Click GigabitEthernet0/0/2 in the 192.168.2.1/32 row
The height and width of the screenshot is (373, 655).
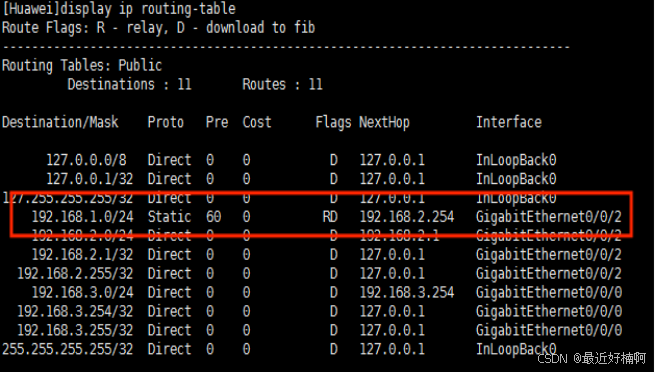(x=549, y=255)
